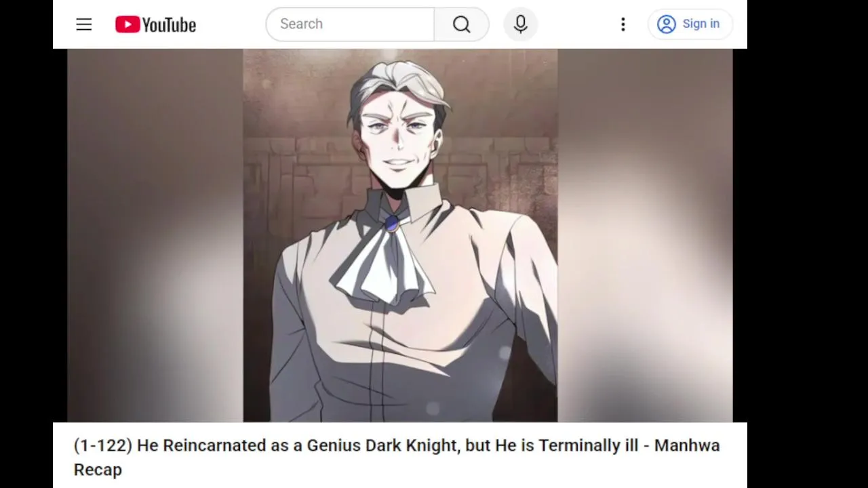Screen dimensions: 868x488
Task: Focus the Search text field
Action: click(350, 24)
